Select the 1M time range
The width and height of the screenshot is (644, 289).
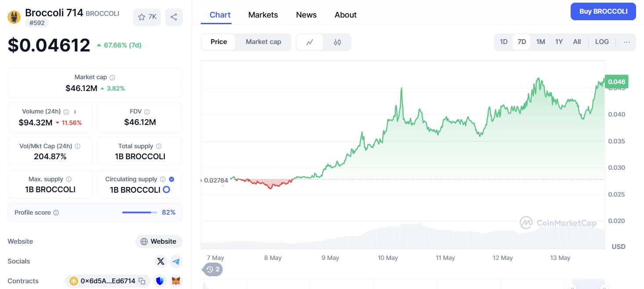click(540, 42)
